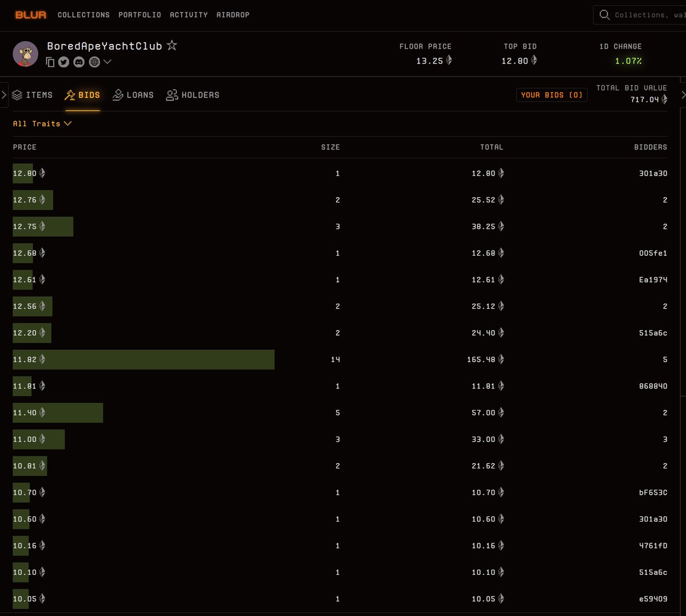
Task: Sort by the Size column header
Action: point(330,147)
